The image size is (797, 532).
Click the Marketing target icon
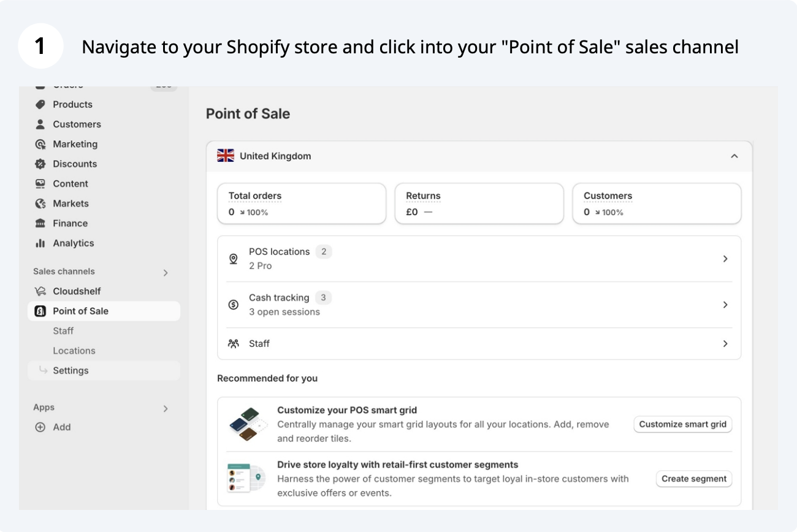pos(40,144)
